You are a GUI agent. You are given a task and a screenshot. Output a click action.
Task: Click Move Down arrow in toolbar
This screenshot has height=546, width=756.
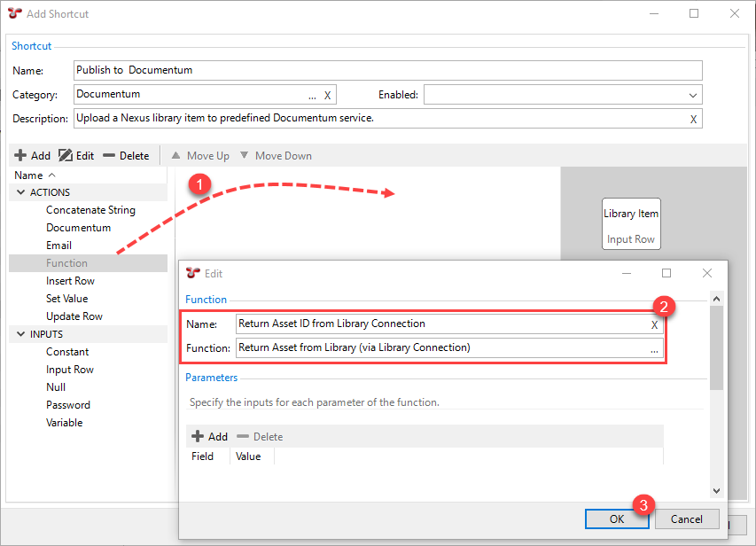point(245,155)
